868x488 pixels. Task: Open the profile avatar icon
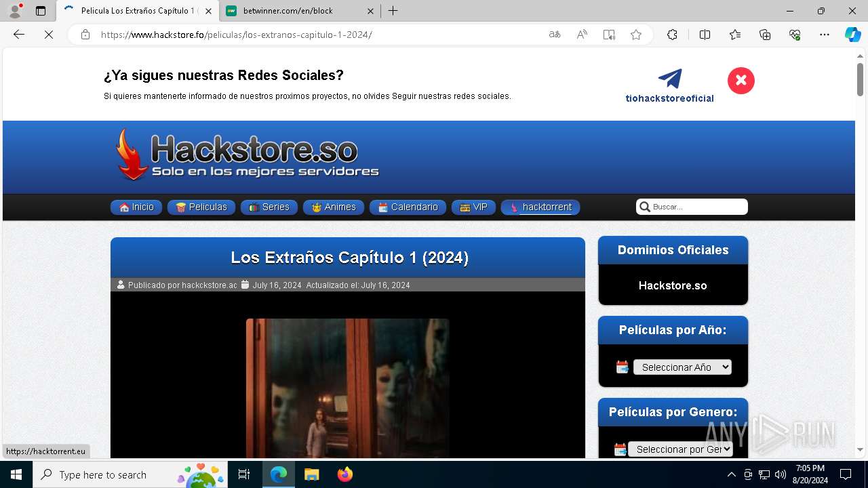(15, 11)
